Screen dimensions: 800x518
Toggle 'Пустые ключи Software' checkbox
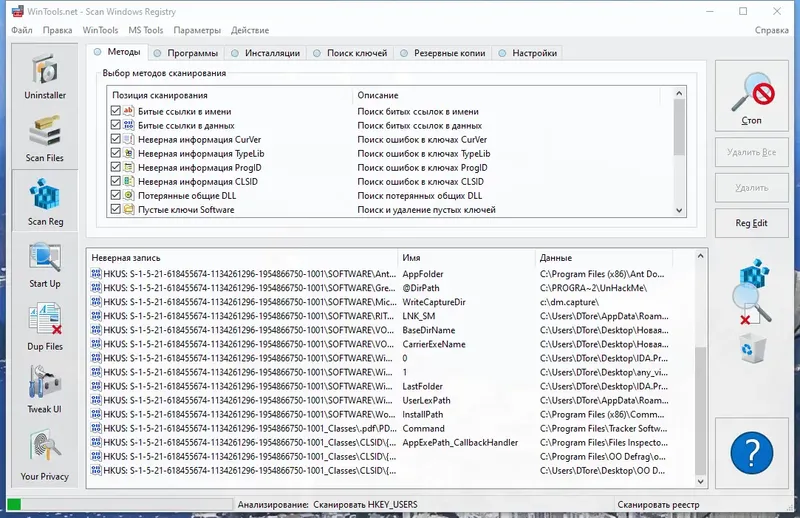coord(116,209)
